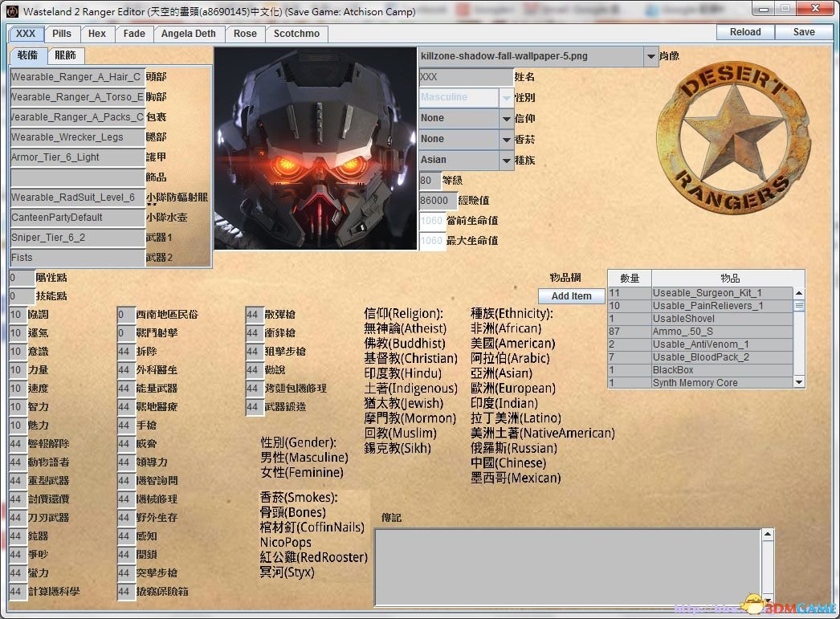Edit the 計算機科學 computer science value
The width and height of the screenshot is (840, 619).
tap(18, 592)
